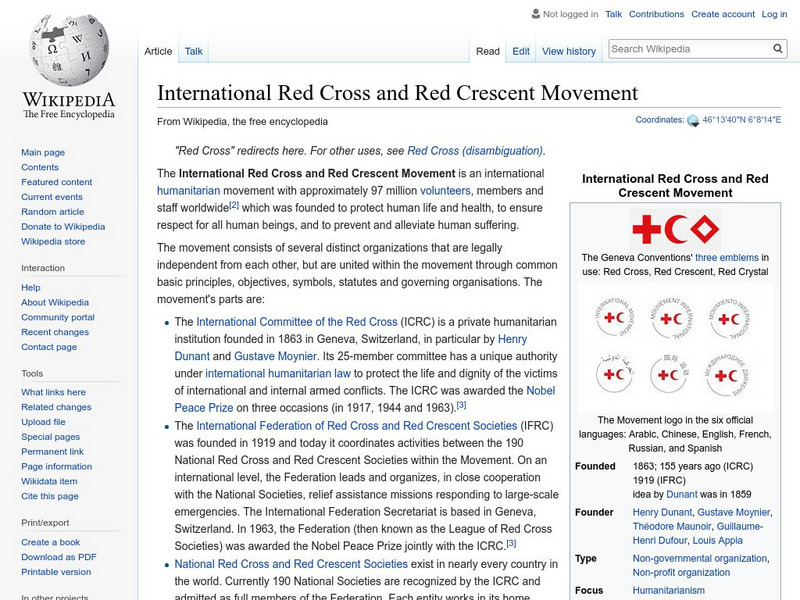800x600 pixels.
Task: Open Contents in sidebar
Action: (x=40, y=167)
